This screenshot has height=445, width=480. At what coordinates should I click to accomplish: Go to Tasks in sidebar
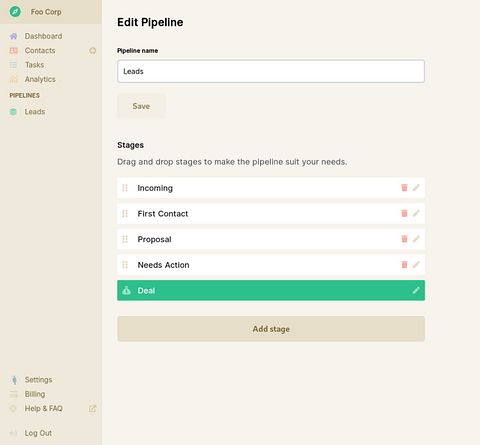click(x=34, y=65)
